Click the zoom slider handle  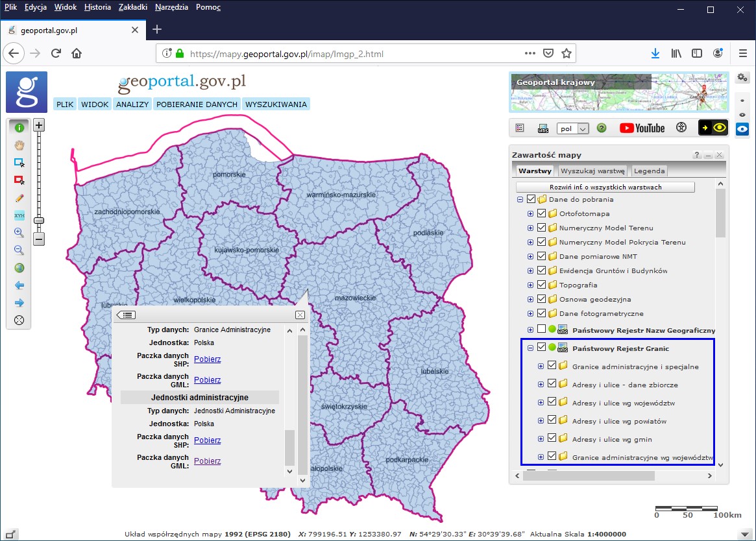tap(39, 221)
